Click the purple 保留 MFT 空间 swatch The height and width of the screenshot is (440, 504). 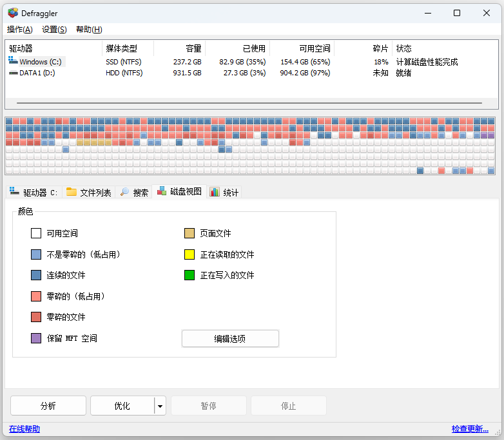[x=36, y=338]
